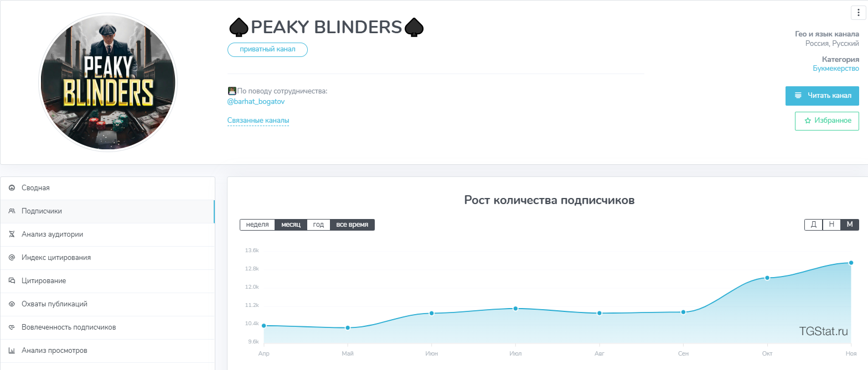Open the Охваты публикаций sidebar section
The image size is (868, 370).
point(54,304)
